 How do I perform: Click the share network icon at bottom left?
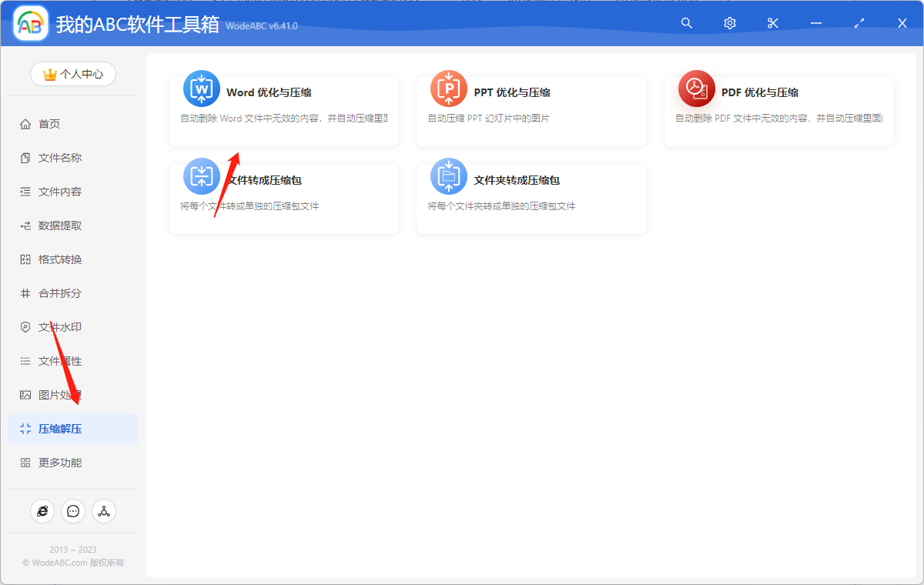point(104,510)
